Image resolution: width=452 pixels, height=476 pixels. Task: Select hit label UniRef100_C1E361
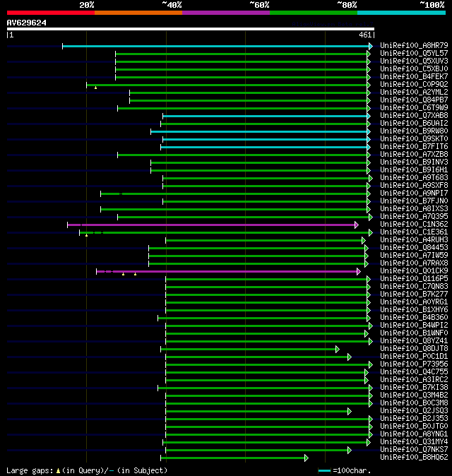coord(414,232)
